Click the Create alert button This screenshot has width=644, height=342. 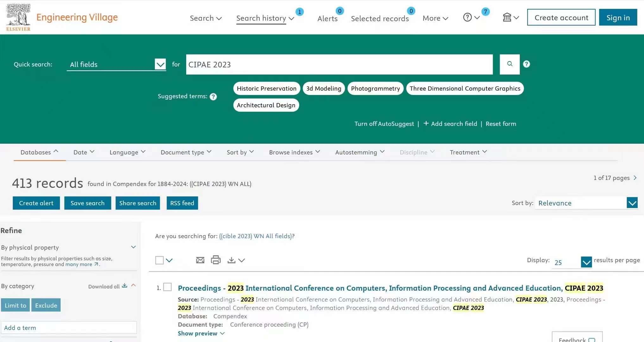click(36, 203)
